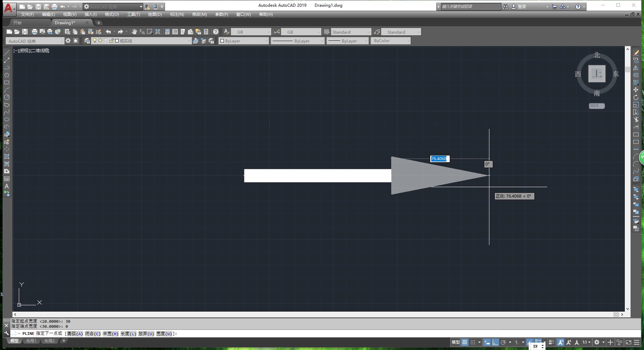This screenshot has height=350, width=644.
Task: Open the 1:1 annotation scale dropdown
Action: coord(586,342)
